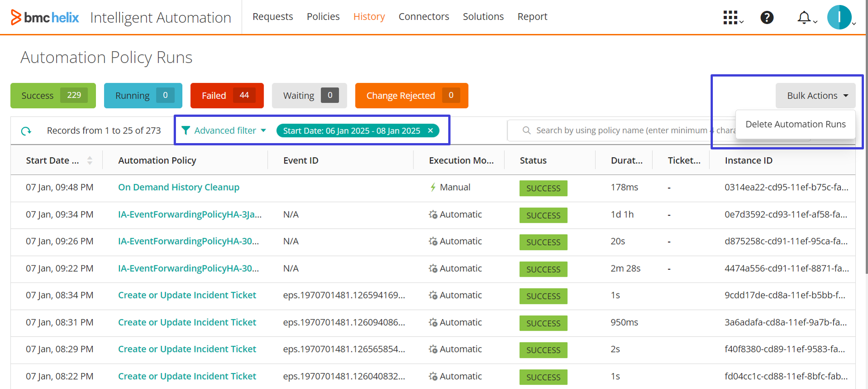Open Create or Update Incident Ticket at 08:34 PM

(x=187, y=295)
